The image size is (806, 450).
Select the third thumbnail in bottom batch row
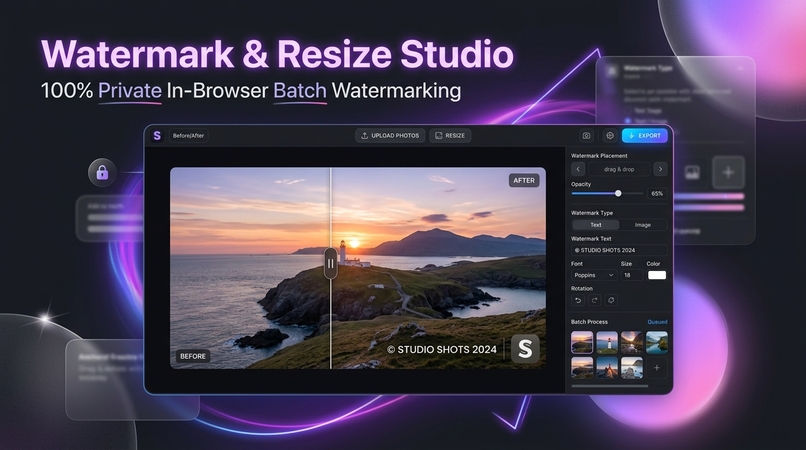pos(631,368)
